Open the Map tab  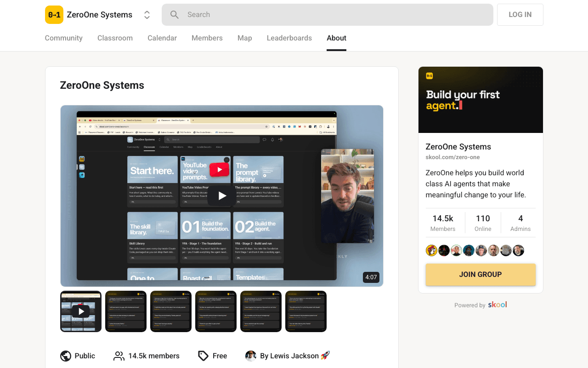tap(245, 38)
